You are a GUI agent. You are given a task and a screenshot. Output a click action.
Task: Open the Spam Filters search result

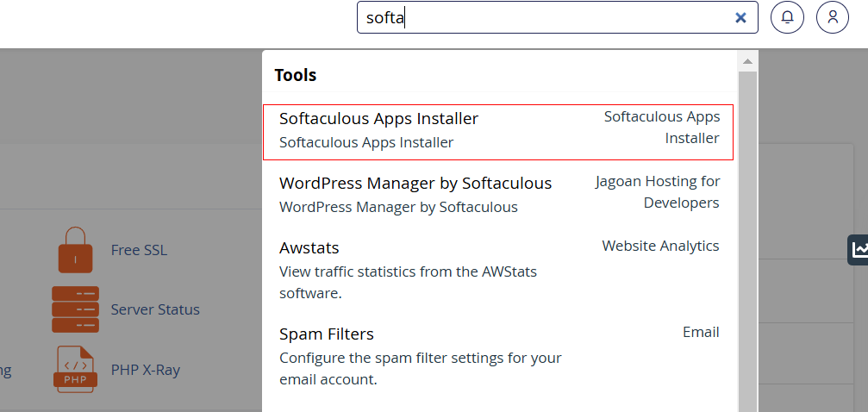tap(498, 356)
